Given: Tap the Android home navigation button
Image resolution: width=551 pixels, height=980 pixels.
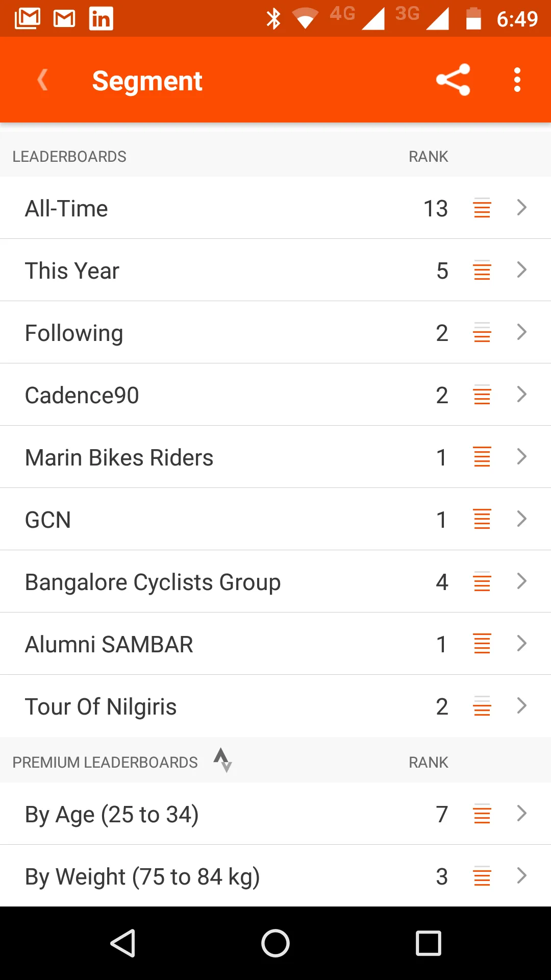Looking at the screenshot, I should coord(275,943).
